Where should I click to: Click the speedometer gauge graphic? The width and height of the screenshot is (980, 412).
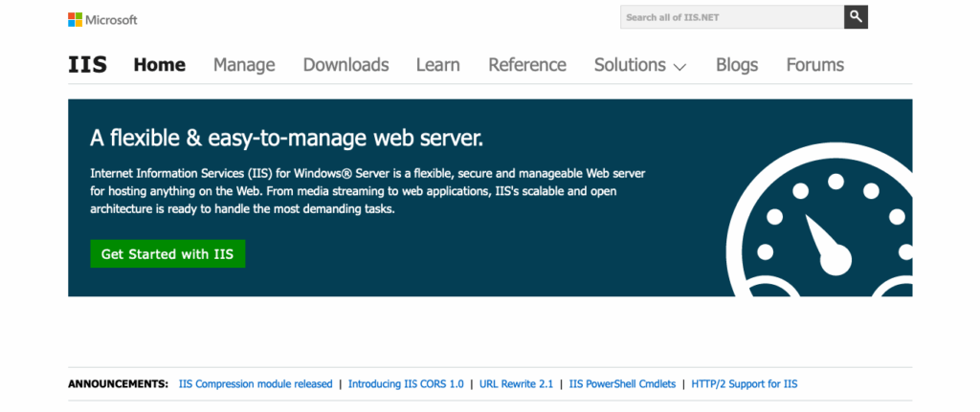(819, 219)
